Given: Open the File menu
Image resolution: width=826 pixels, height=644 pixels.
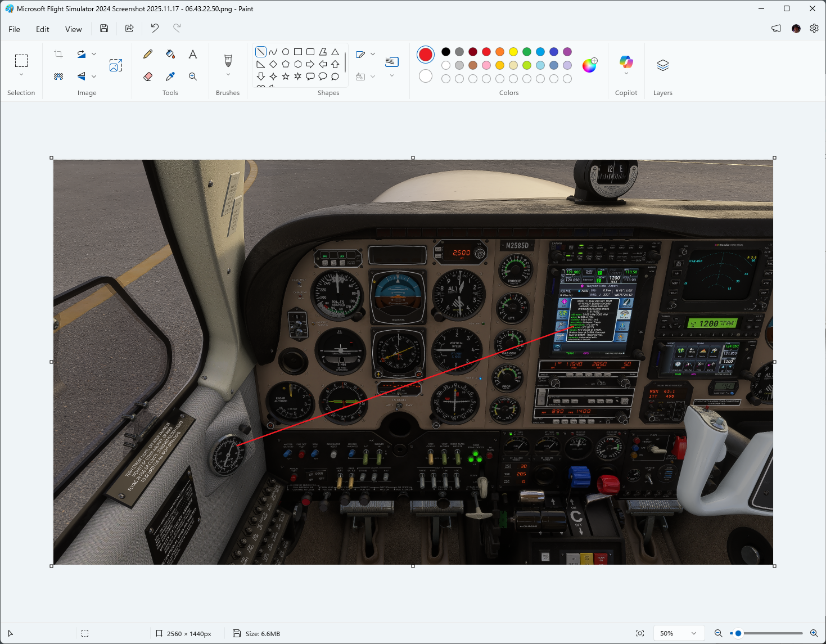Looking at the screenshot, I should coord(14,29).
